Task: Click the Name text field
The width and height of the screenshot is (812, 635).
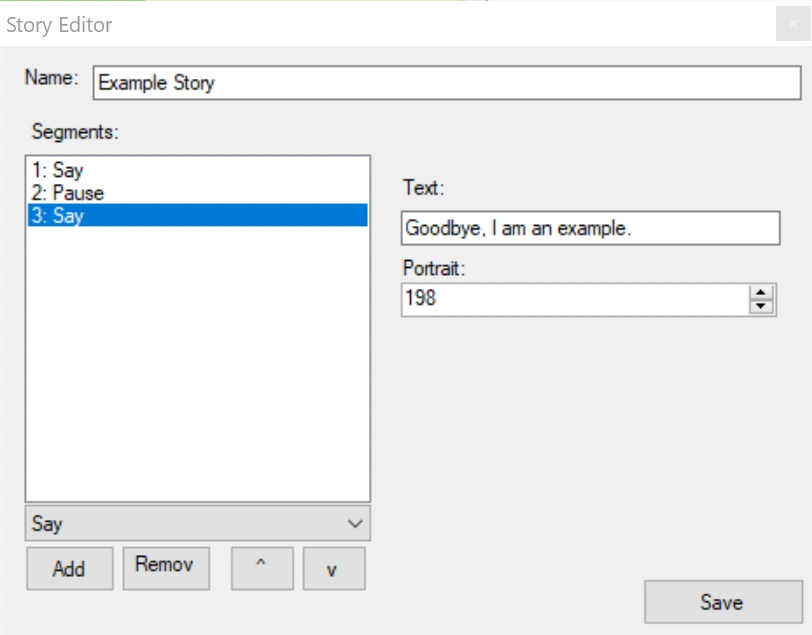Action: [x=446, y=83]
